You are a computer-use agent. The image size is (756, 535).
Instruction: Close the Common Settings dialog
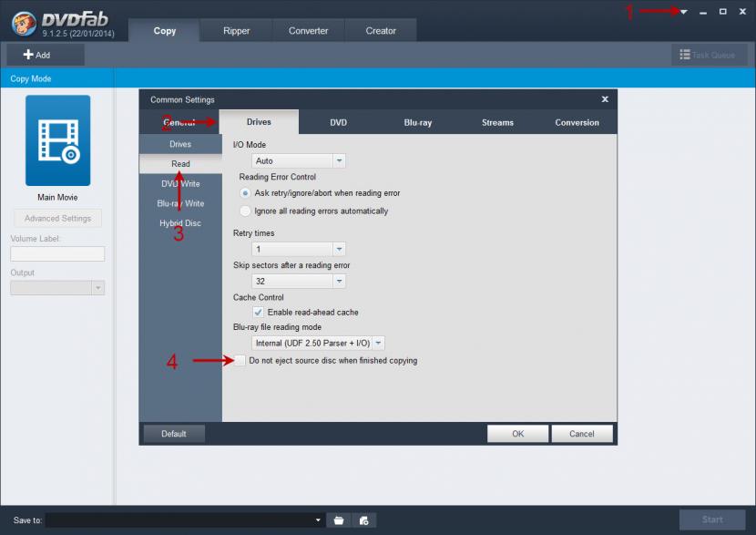[605, 99]
